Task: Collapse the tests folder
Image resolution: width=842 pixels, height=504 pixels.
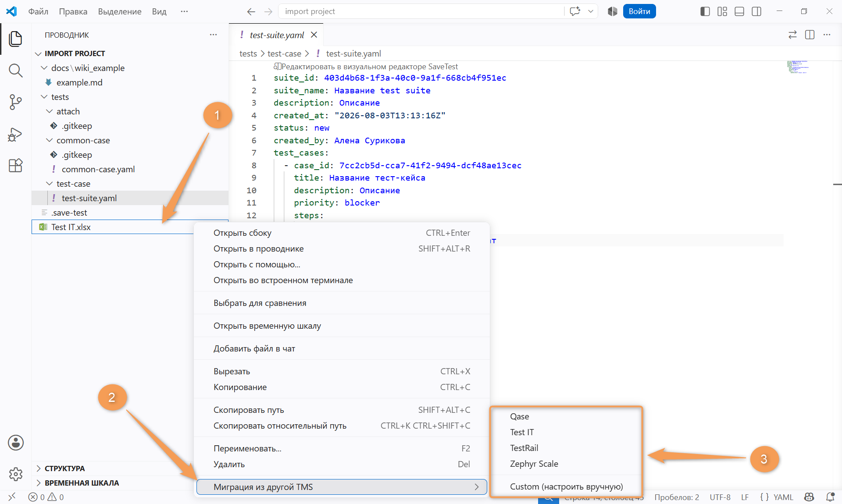Action: click(x=44, y=97)
